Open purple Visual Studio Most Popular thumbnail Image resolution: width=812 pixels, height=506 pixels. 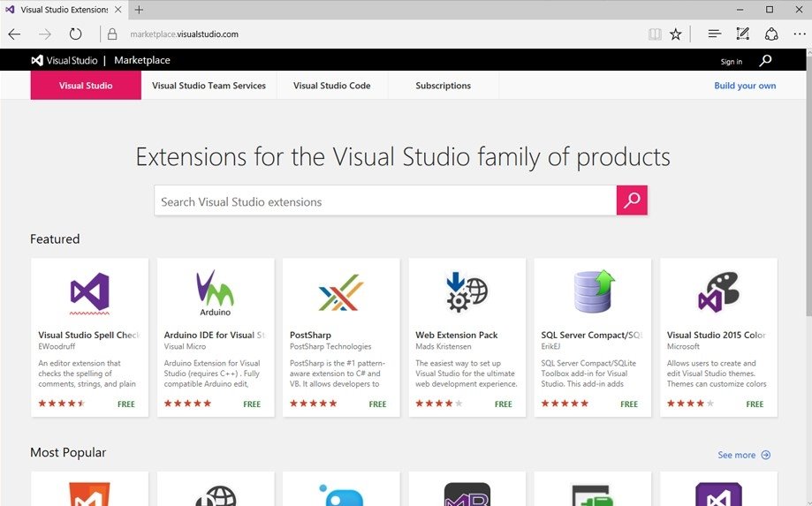(719, 495)
